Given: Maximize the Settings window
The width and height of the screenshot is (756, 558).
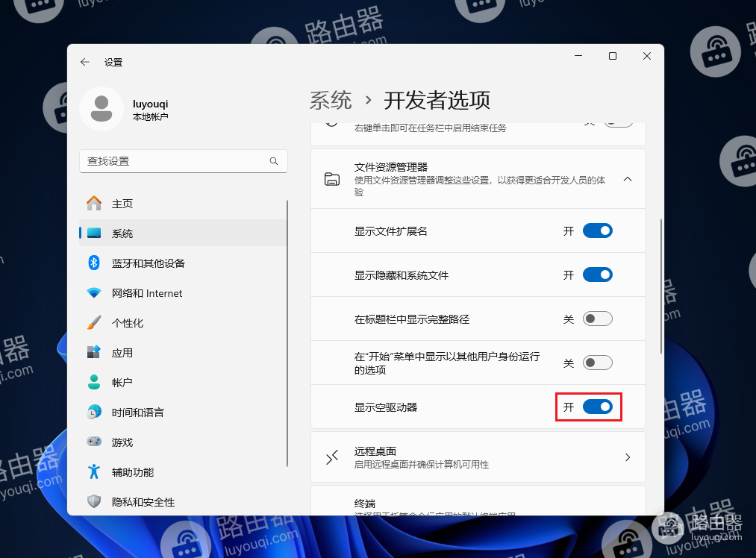Looking at the screenshot, I should click(x=613, y=56).
